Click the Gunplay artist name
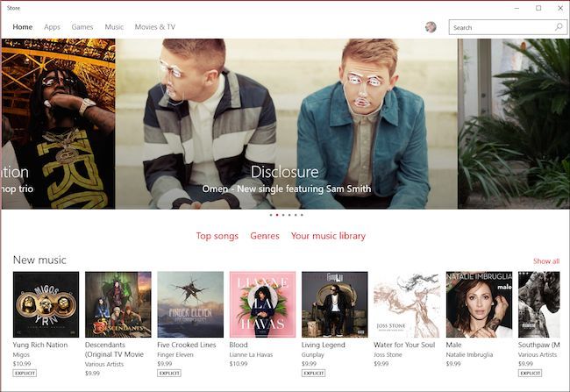Viewport: 570px width, 392px height. 312,354
